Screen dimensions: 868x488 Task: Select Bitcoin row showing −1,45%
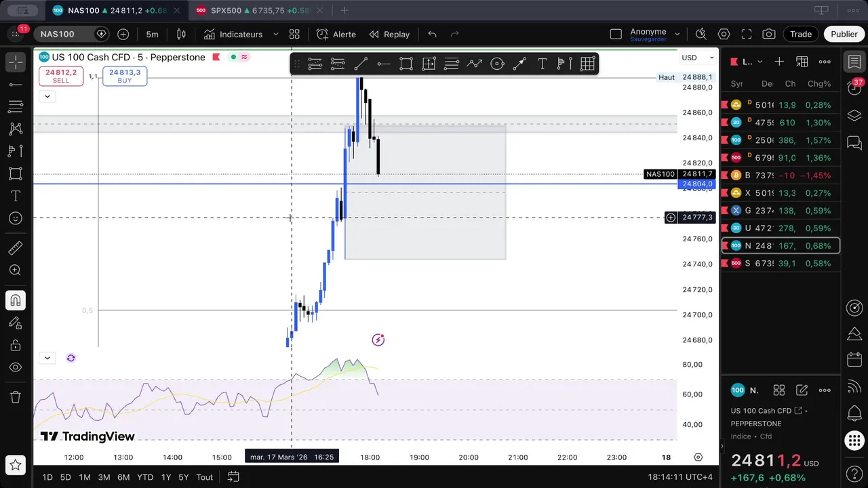coord(781,176)
